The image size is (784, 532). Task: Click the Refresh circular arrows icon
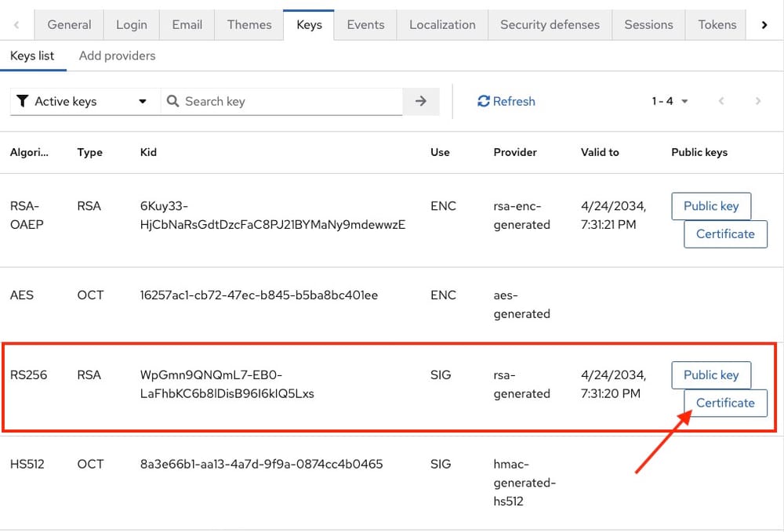click(484, 101)
